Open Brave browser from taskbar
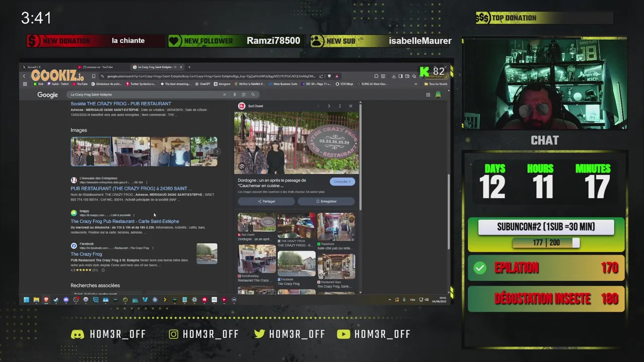Image resolution: width=644 pixels, height=362 pixels. (x=46, y=300)
